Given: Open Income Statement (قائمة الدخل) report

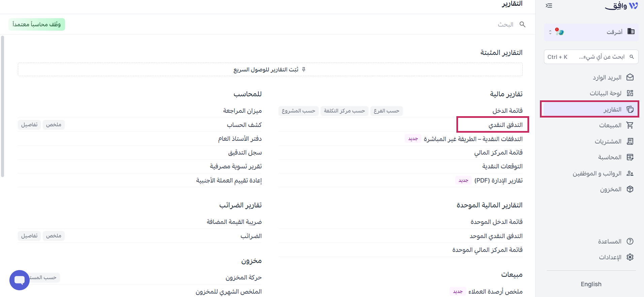Looking at the screenshot, I should [508, 111].
